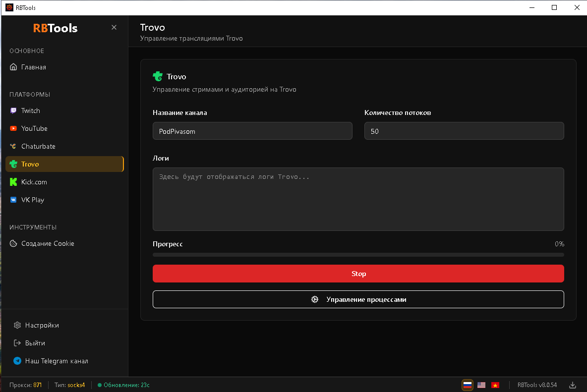Open Настройки settings page

point(42,325)
